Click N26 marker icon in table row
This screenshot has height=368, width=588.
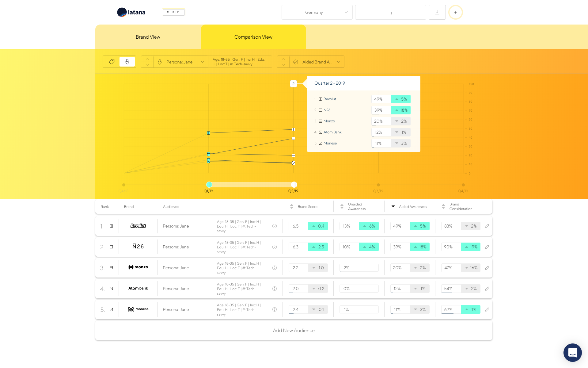[x=111, y=247]
